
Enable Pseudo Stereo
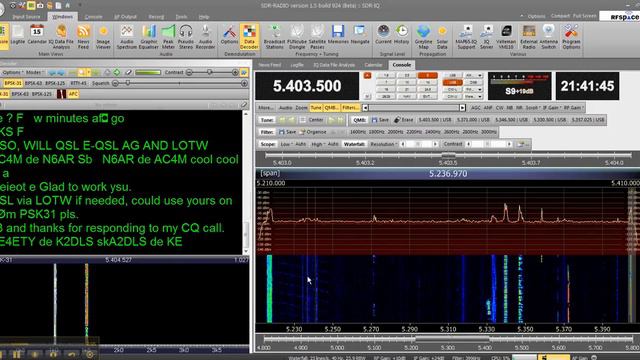click(186, 36)
